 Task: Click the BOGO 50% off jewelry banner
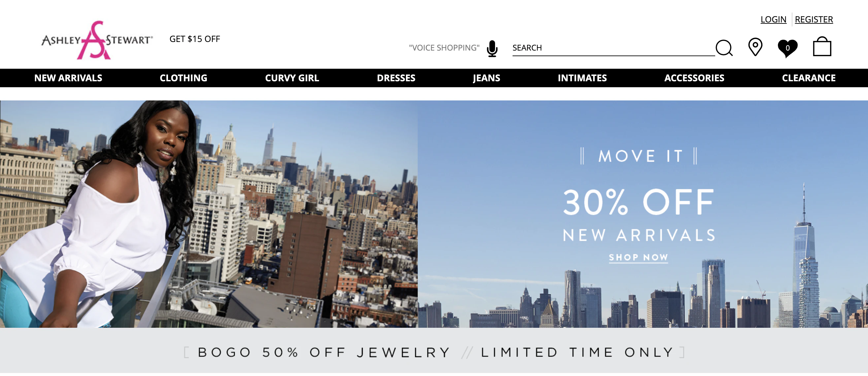click(x=434, y=353)
